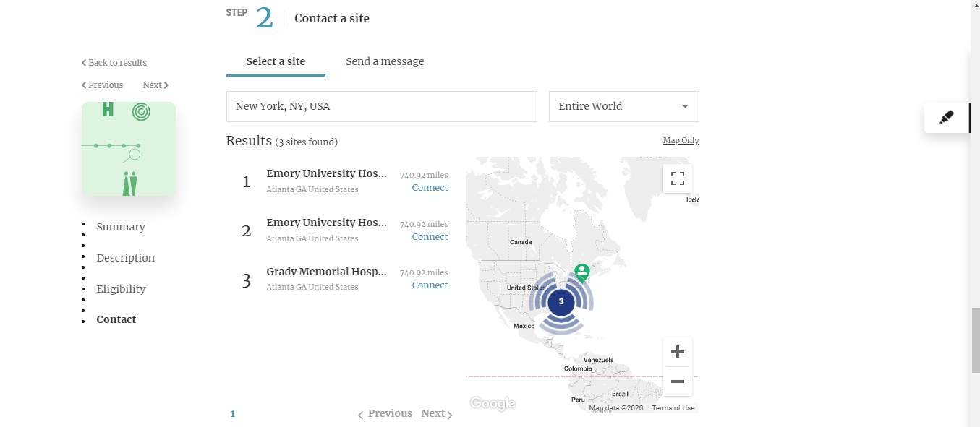Connect with first Emory University Hospital site
Viewport: 980px width, 427px height.
430,188
